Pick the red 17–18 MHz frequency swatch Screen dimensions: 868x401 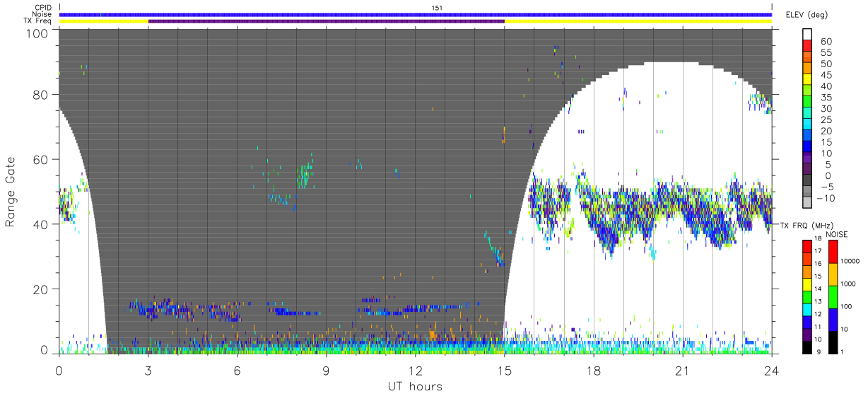807,246
